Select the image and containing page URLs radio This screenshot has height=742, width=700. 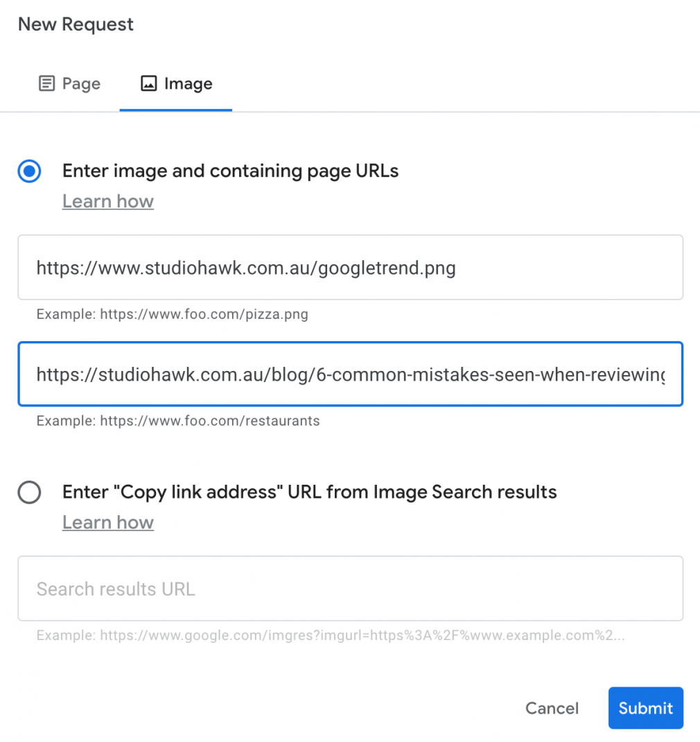click(29, 171)
